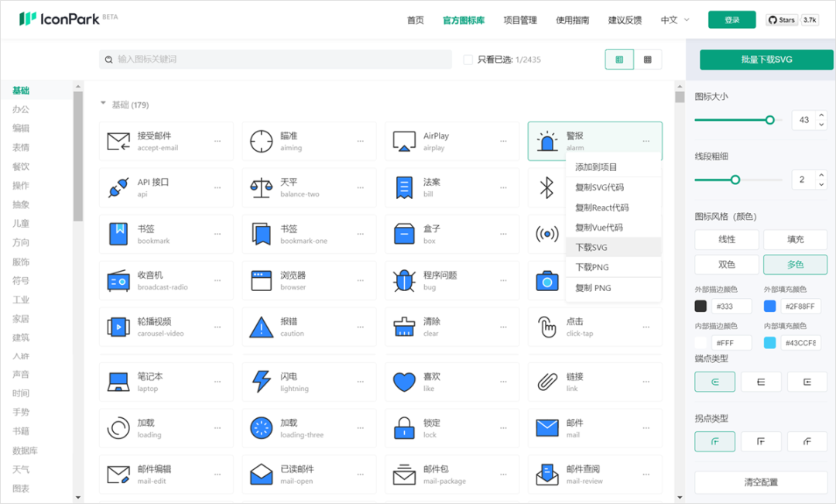Click the lock padlock icon
Image resolution: width=836 pixels, height=504 pixels.
point(404,428)
